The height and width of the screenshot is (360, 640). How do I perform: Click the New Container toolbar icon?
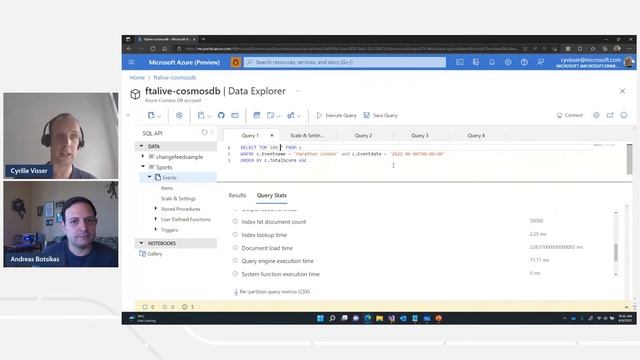click(151, 116)
